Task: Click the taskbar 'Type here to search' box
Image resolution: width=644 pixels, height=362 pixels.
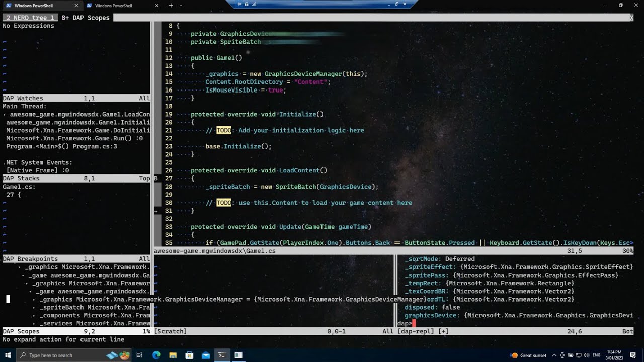Action: click(74, 355)
